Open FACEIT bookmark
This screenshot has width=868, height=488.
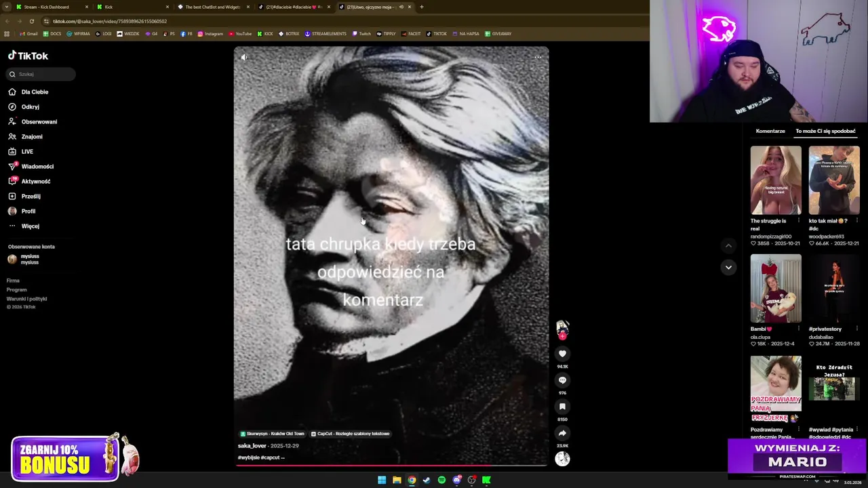click(411, 33)
